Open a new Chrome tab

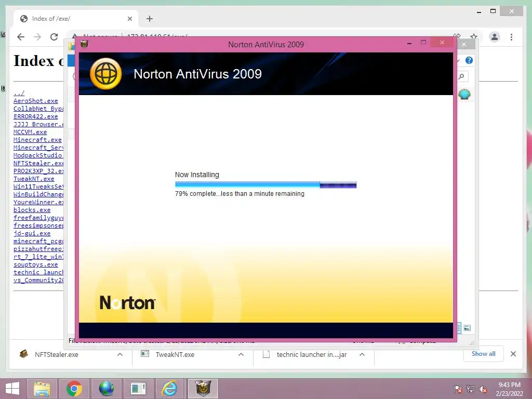(150, 19)
